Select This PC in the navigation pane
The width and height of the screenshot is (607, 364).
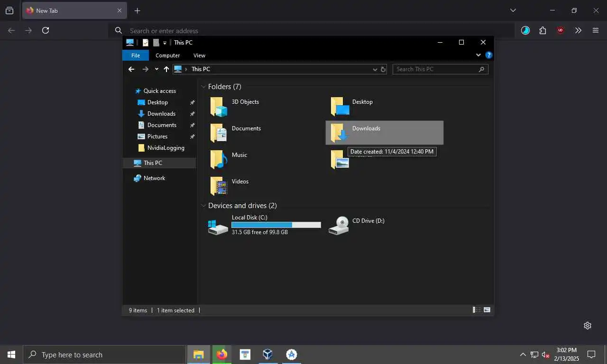click(x=159, y=163)
